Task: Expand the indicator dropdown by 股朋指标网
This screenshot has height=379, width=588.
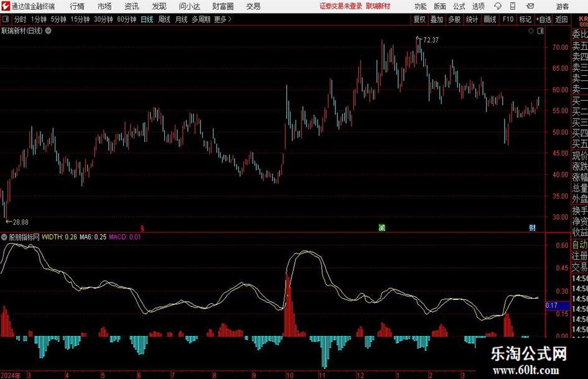Action: point(4,237)
